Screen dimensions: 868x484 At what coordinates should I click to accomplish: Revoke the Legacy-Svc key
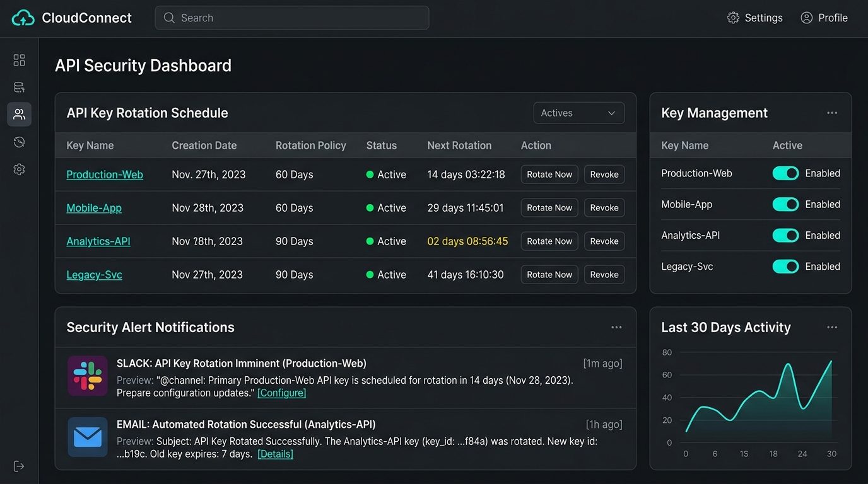(604, 275)
